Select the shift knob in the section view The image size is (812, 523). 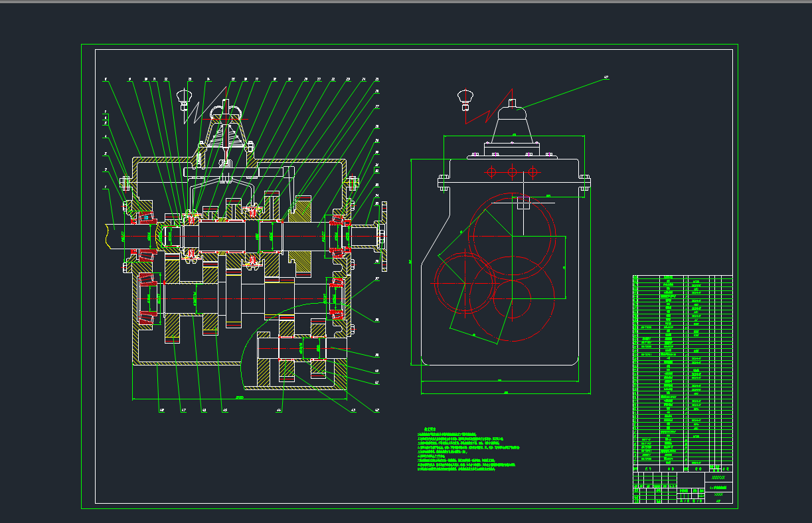(x=185, y=99)
